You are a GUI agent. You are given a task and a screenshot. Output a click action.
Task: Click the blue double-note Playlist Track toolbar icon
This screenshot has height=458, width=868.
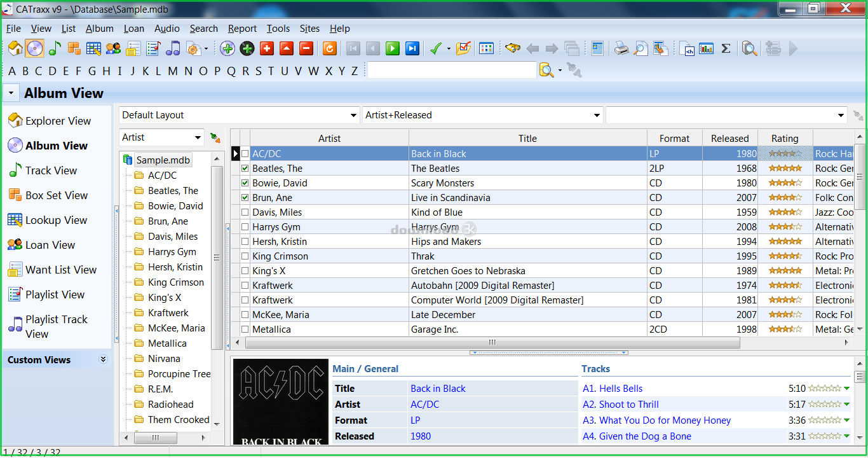coord(173,48)
